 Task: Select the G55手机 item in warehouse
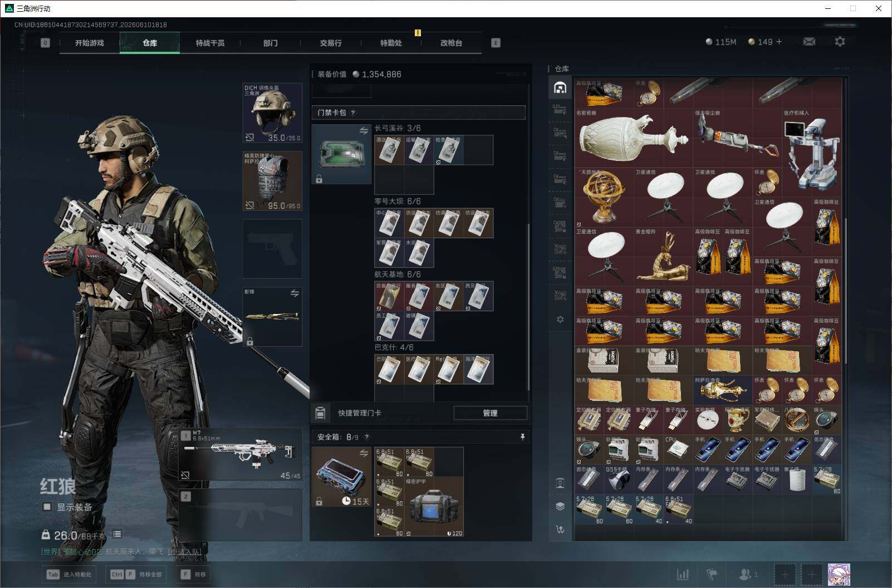tap(619, 479)
